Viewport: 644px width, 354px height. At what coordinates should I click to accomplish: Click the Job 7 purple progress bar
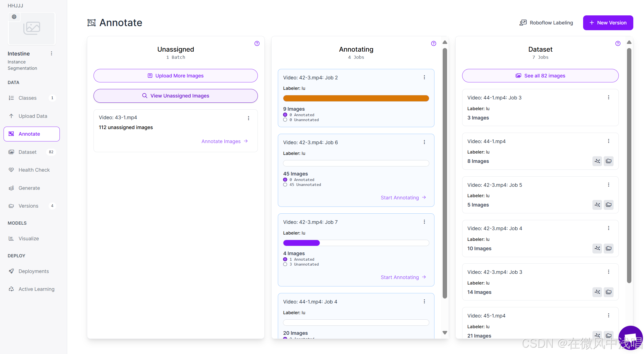coord(301,243)
